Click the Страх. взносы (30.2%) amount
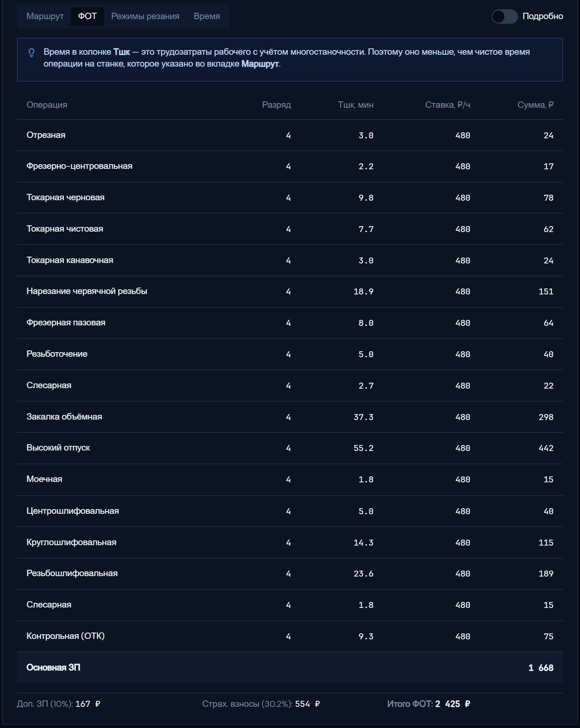This screenshot has width=580, height=728. tap(307, 704)
